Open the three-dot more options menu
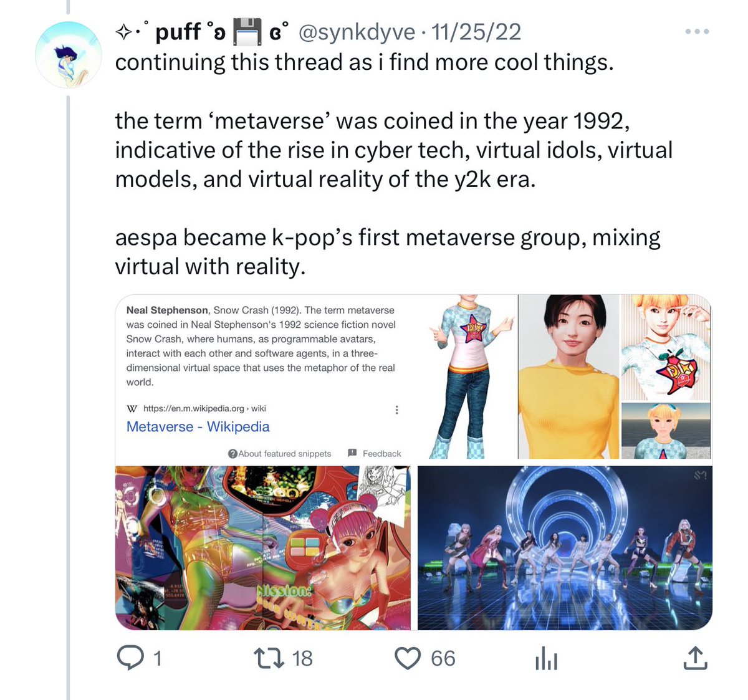The image size is (748, 700). 697,31
